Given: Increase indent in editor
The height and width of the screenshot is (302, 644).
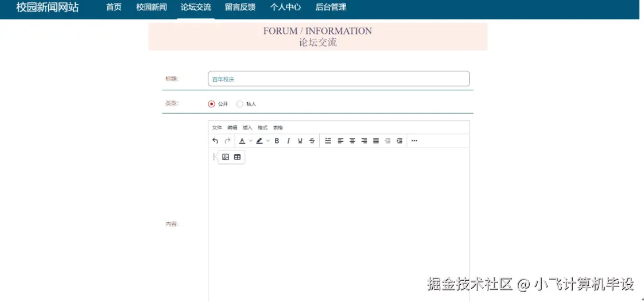Looking at the screenshot, I should tap(399, 141).
